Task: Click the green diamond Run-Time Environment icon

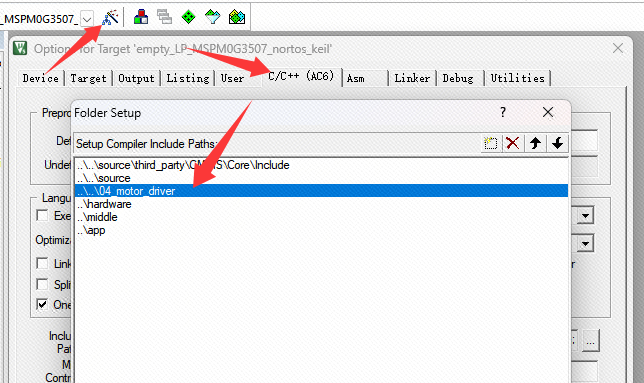Action: coord(188,17)
